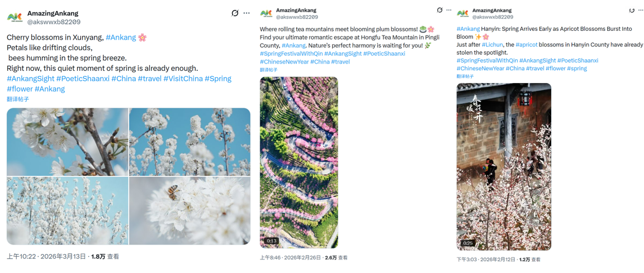
Task: Open the bee on white blossom photo
Action: [x=190, y=210]
